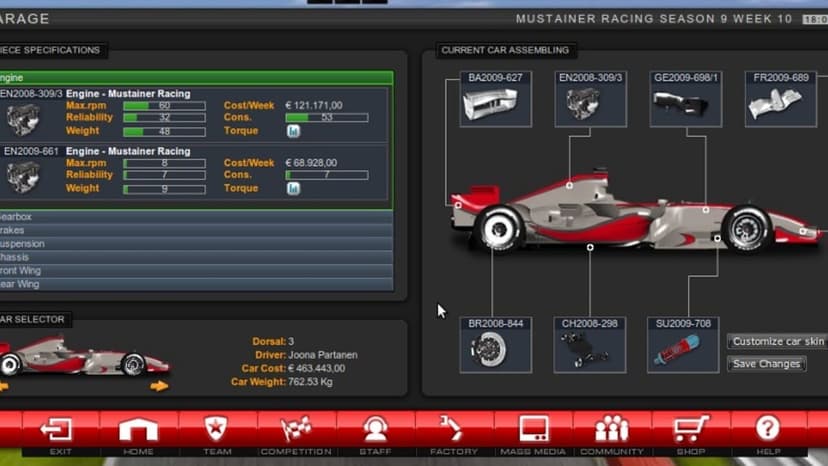Expand the Rear Wing parts section
The height and width of the screenshot is (466, 828).
(x=196, y=284)
